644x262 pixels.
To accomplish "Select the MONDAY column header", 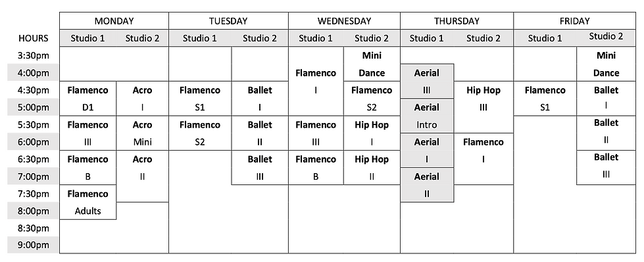I will [x=114, y=21].
